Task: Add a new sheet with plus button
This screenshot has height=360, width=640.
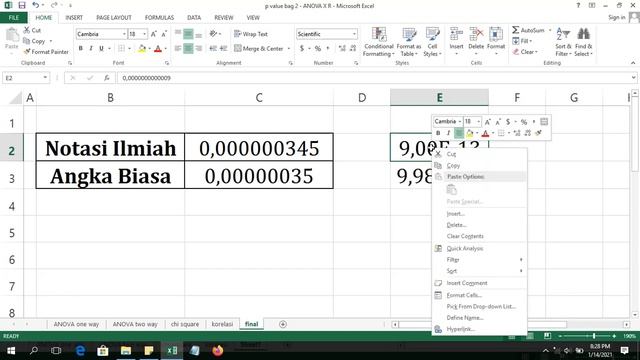Action: pos(282,324)
